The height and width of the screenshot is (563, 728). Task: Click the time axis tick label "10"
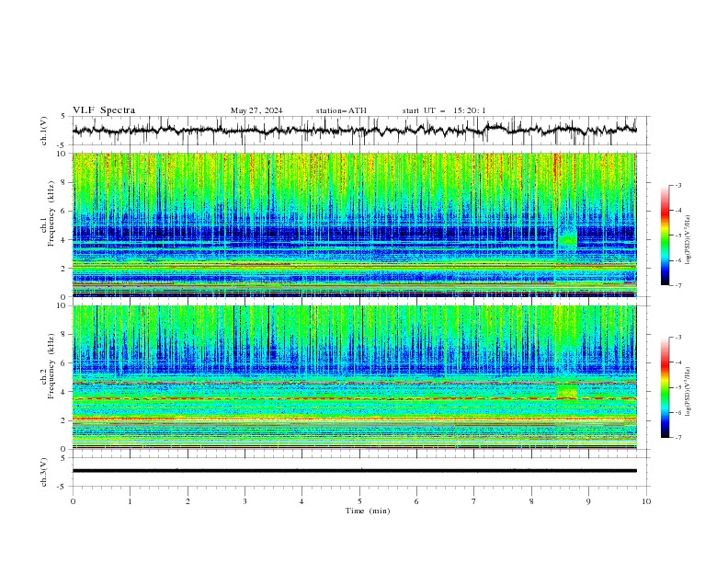click(x=646, y=501)
